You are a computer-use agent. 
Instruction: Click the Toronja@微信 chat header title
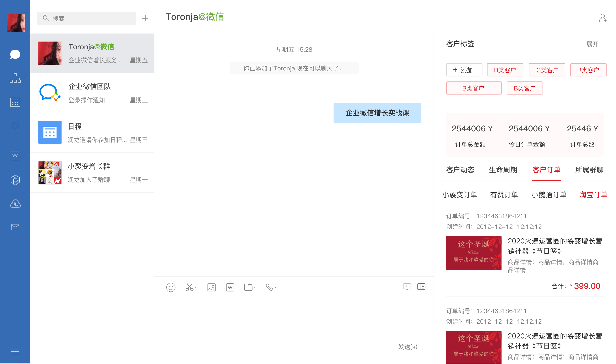tap(195, 17)
